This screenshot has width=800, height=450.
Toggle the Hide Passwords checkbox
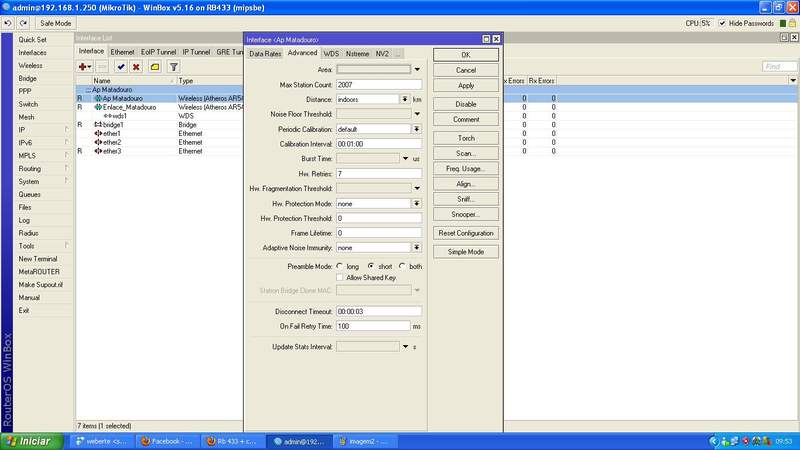click(722, 23)
